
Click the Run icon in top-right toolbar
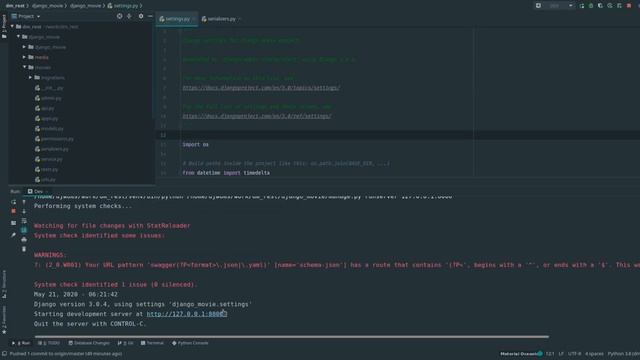pyautogui.click(x=582, y=6)
